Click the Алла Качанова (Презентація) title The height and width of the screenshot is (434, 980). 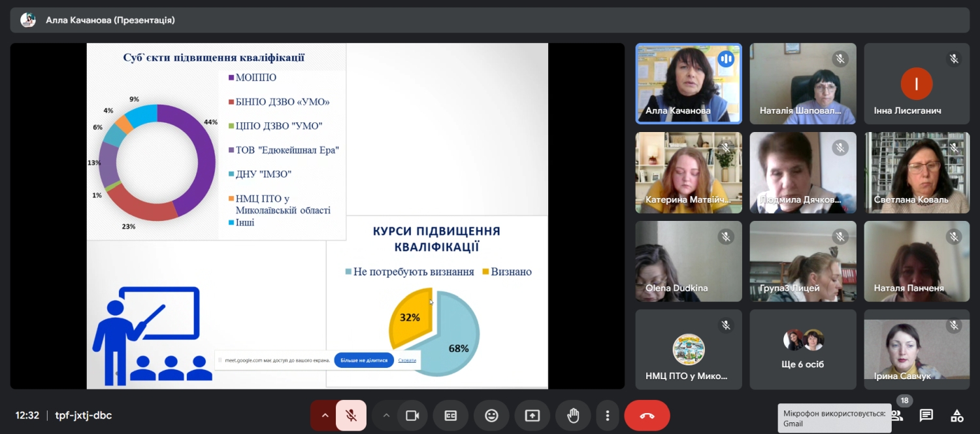tap(110, 20)
